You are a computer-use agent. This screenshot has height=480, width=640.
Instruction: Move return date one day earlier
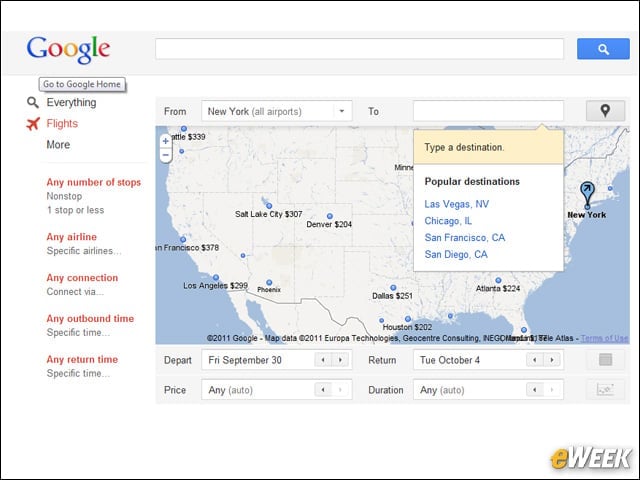535,360
